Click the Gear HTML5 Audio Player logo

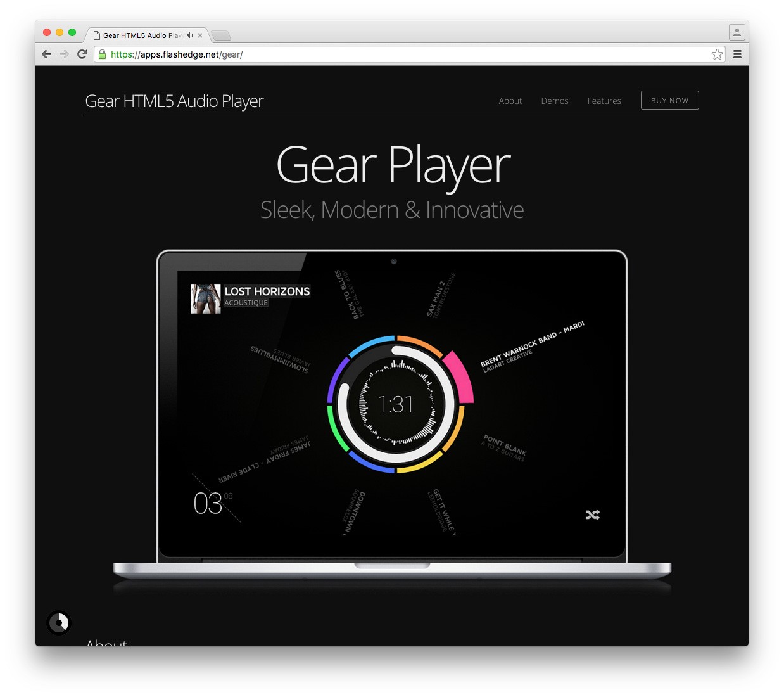click(174, 101)
